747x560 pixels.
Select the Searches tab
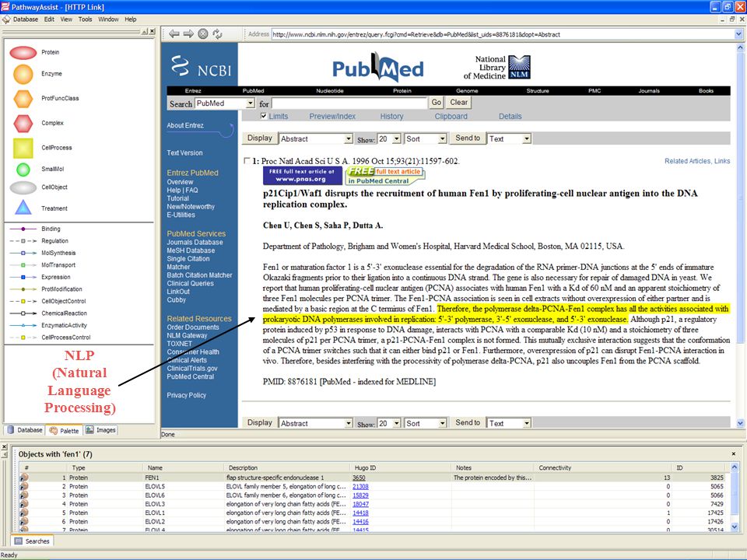pos(33,541)
